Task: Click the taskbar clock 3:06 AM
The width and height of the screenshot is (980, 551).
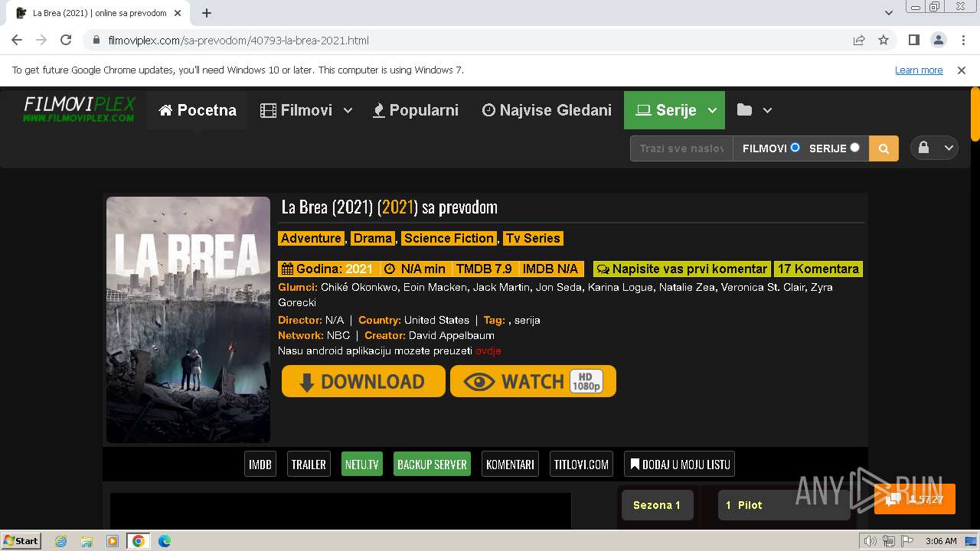Action: pos(941,541)
